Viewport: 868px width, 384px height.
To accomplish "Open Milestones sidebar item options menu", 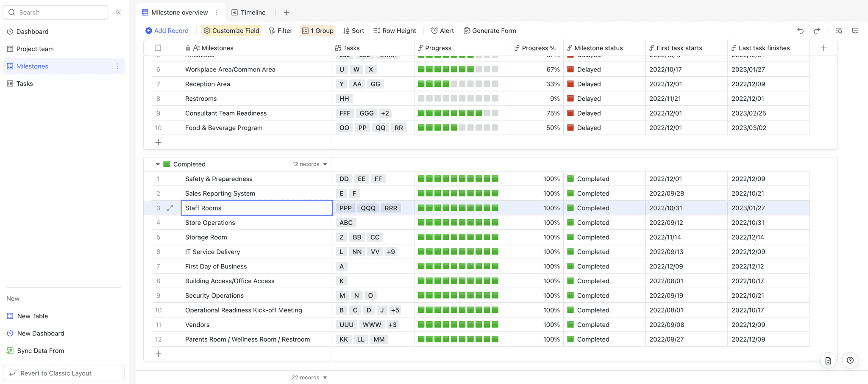I will coord(118,66).
